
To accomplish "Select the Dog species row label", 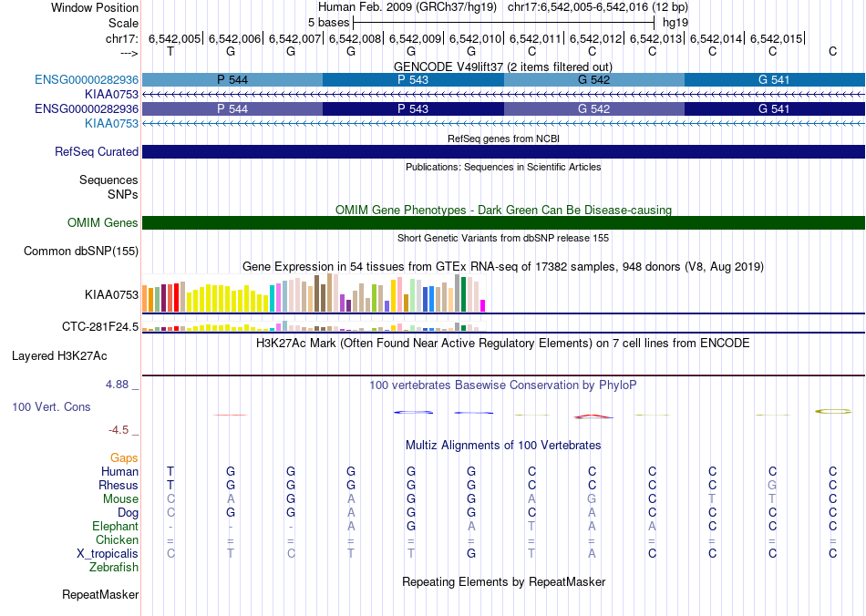I will pos(128,513).
